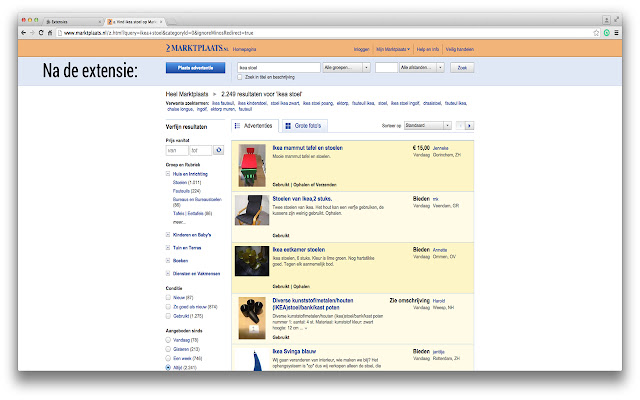Image resolution: width=640 pixels, height=400 pixels.
Task: Expand the 'Tuin en Terras' category
Action: [x=168, y=248]
